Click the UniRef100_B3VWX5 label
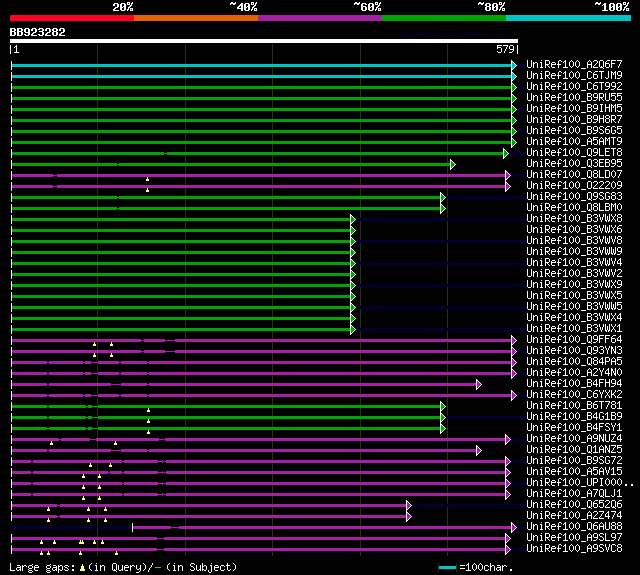The width and height of the screenshot is (640, 575). pos(574,296)
